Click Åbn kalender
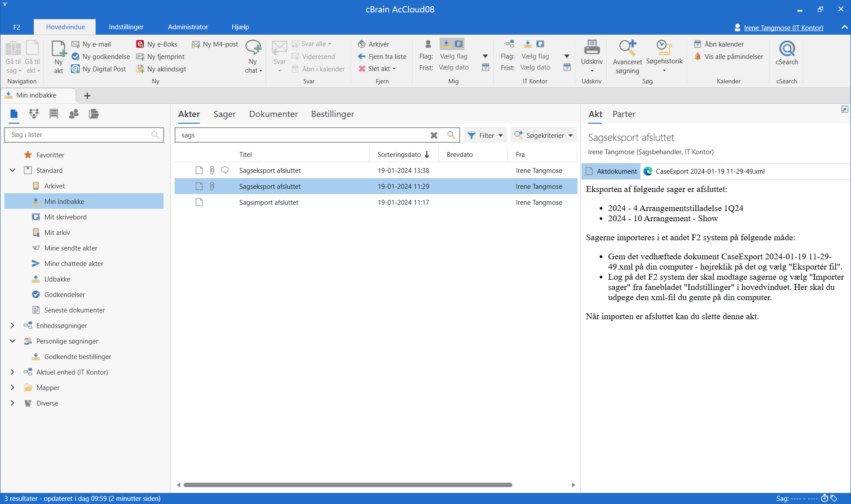851x504 pixels. click(719, 44)
